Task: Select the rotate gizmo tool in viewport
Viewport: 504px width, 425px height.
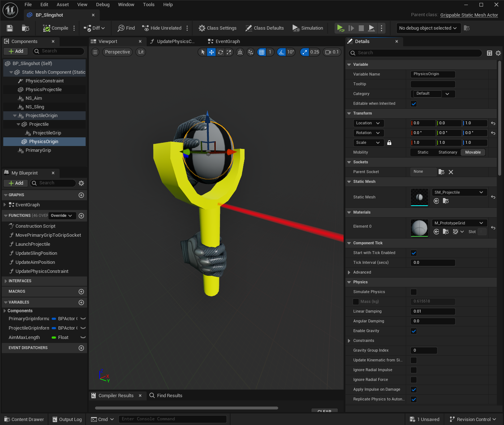Action: 220,52
